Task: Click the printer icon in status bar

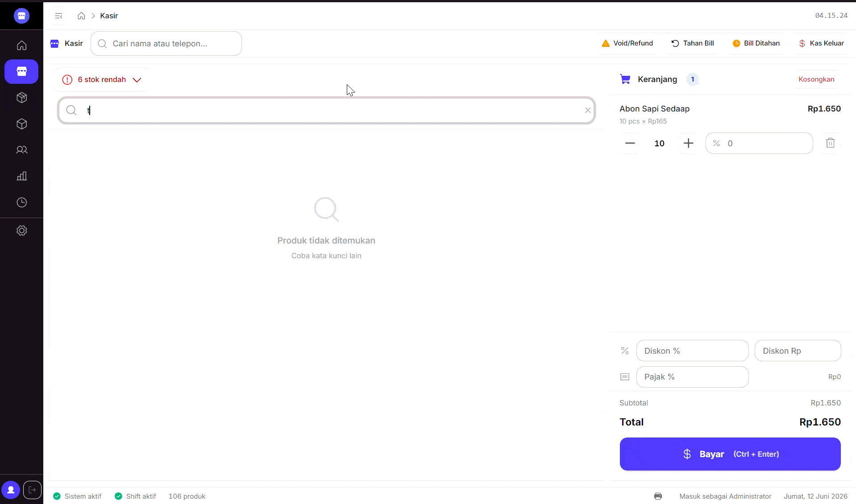Action: 658,496
